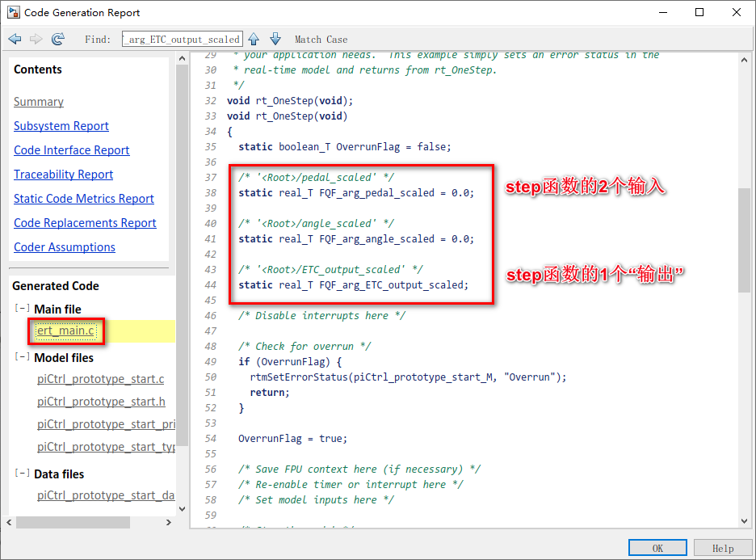Click the back navigation arrow

click(x=15, y=39)
